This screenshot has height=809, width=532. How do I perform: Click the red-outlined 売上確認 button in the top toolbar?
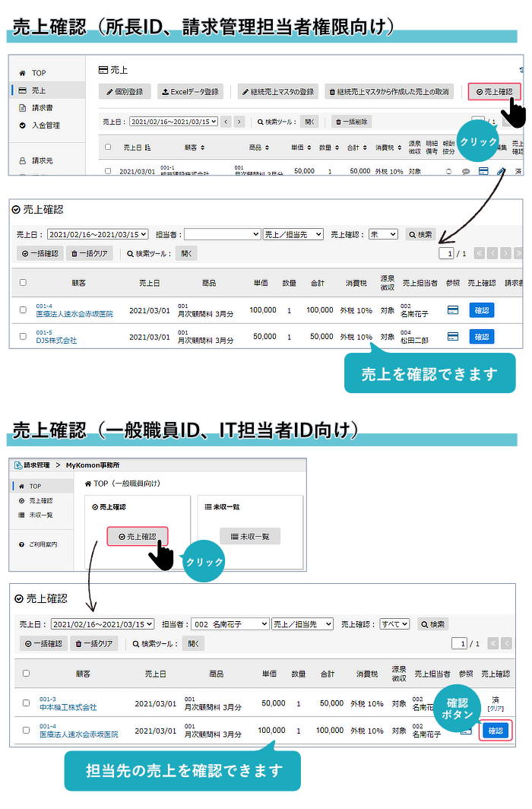(x=494, y=92)
